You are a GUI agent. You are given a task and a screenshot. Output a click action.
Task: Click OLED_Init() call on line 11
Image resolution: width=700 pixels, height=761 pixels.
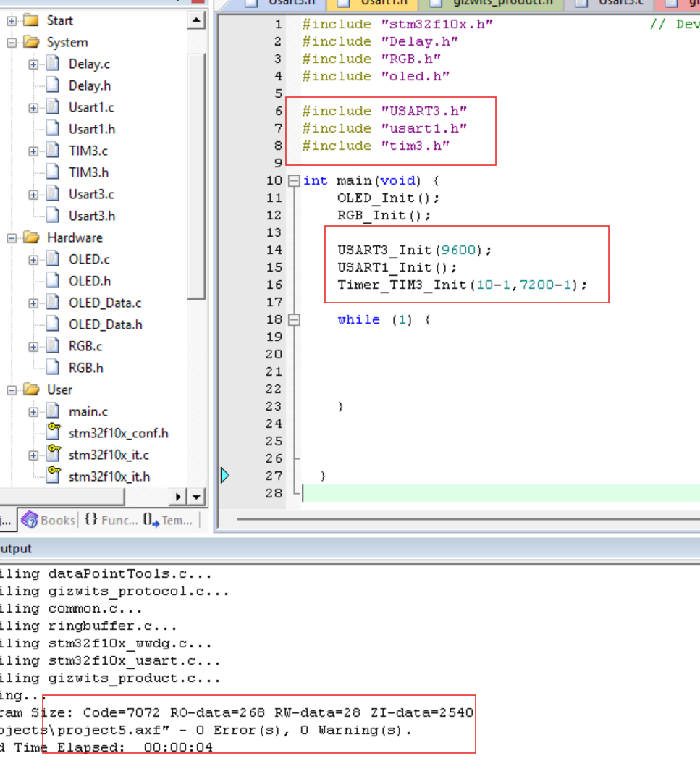[x=388, y=198]
